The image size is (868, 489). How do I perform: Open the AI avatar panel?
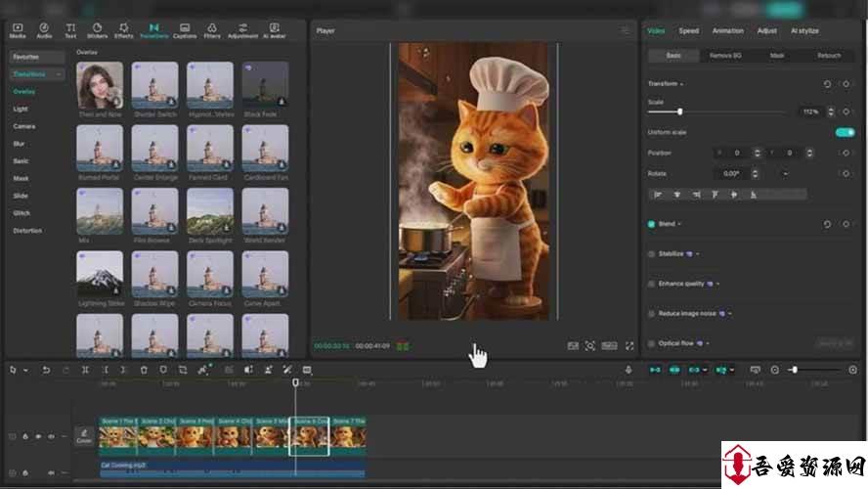point(274,29)
